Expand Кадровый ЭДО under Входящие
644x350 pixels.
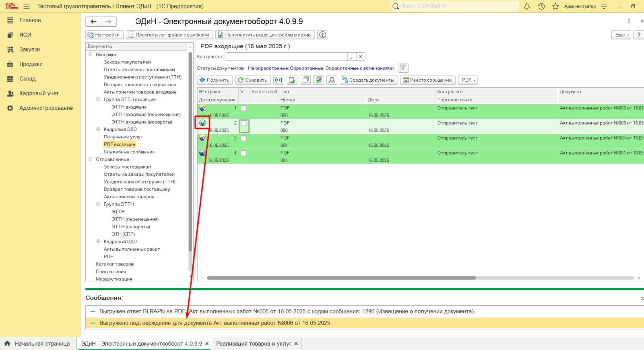(x=98, y=129)
